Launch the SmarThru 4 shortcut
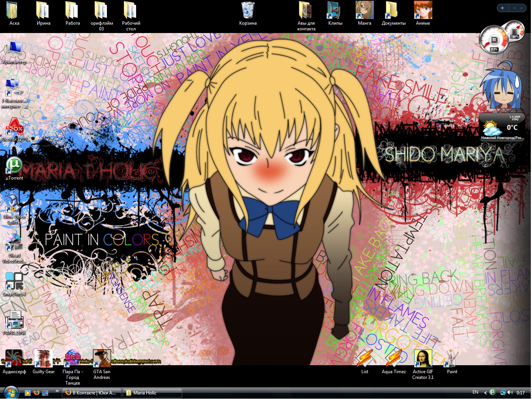The height and width of the screenshot is (399, 532). [x=14, y=285]
